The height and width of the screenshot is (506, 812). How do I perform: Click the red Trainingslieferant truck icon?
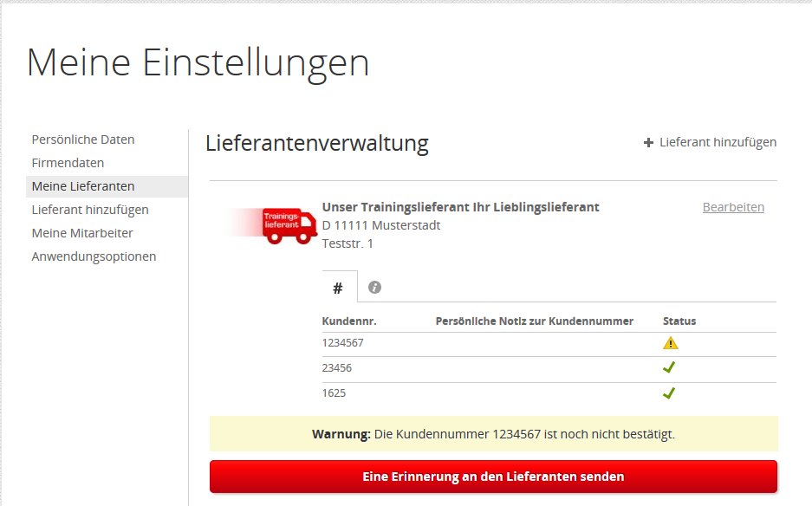(x=288, y=225)
